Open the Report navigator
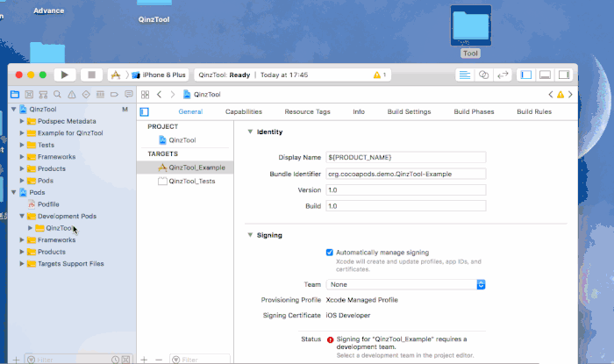 pyautogui.click(x=128, y=95)
